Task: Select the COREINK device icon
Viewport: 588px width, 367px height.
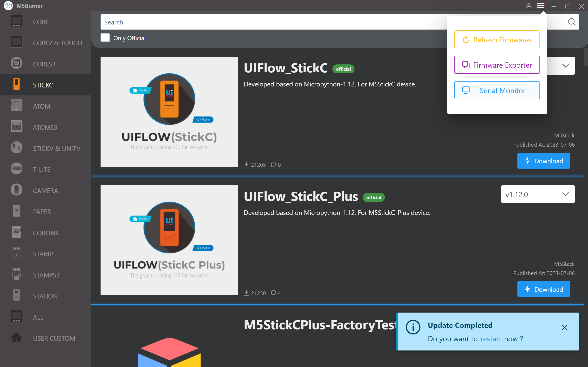Action: point(16,232)
